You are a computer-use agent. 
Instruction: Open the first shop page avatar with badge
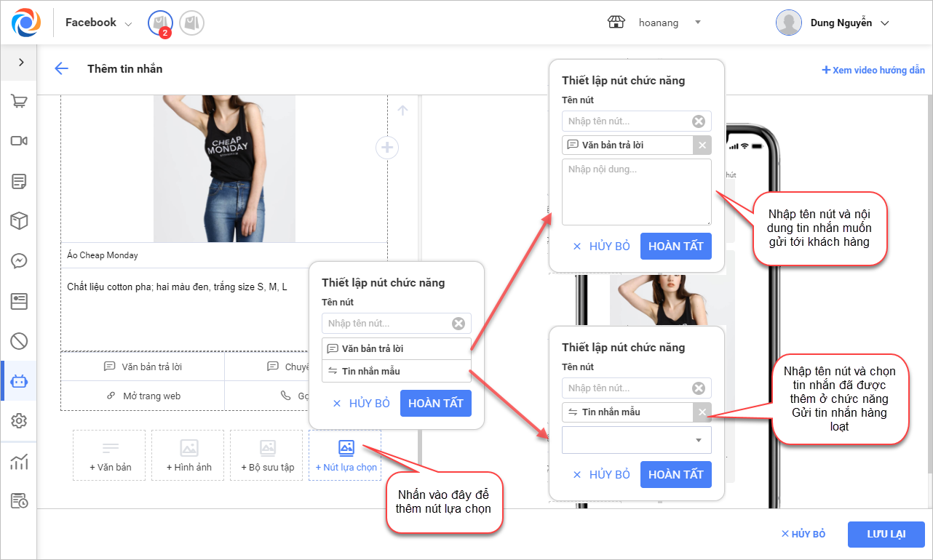[160, 23]
